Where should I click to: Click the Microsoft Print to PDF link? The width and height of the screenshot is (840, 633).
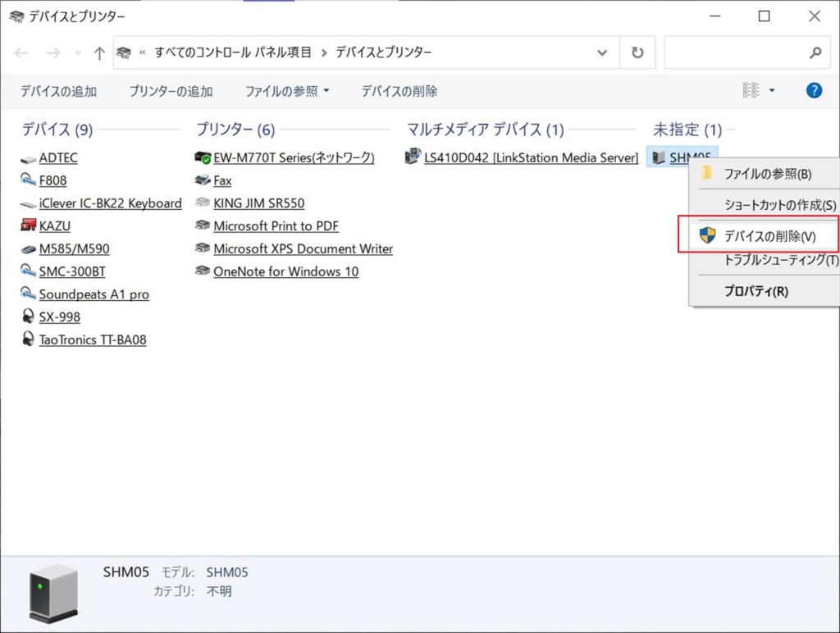pos(276,225)
